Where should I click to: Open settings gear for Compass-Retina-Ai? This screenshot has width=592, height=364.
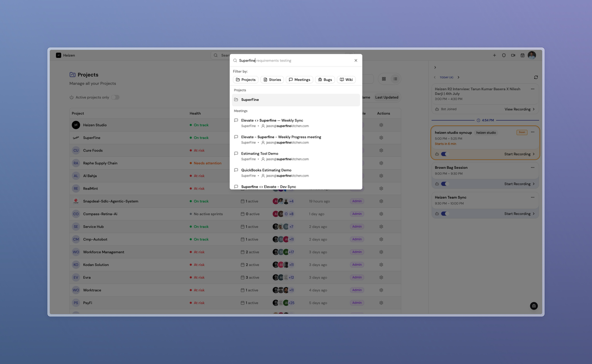click(x=381, y=214)
